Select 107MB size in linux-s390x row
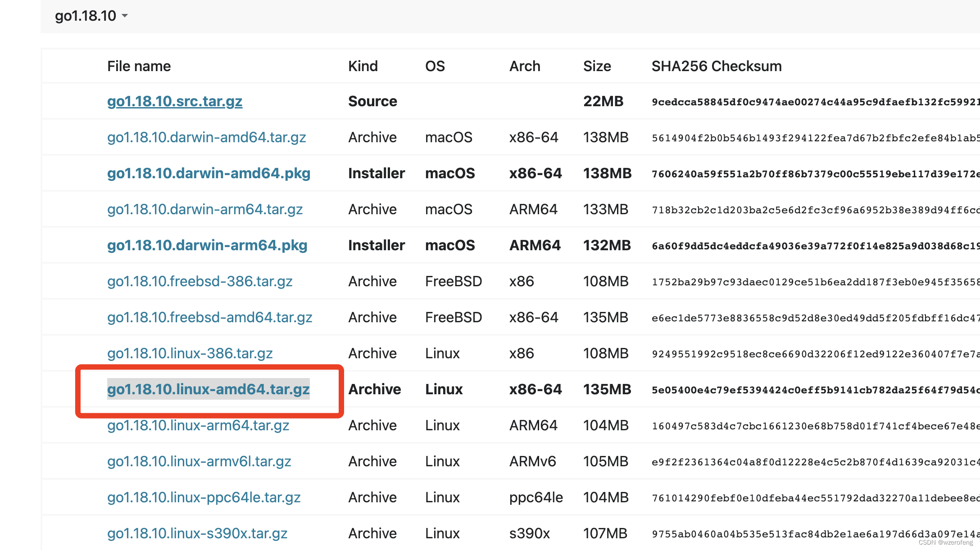This screenshot has height=550, width=980. click(605, 533)
